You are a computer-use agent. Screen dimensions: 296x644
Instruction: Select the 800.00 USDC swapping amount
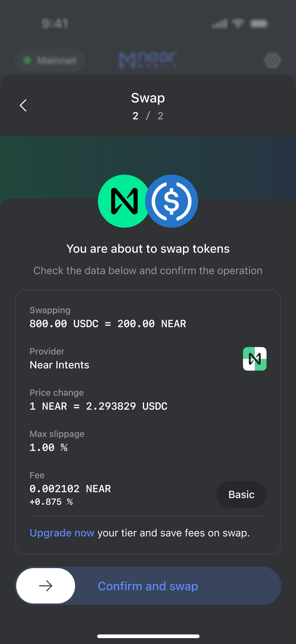64,324
